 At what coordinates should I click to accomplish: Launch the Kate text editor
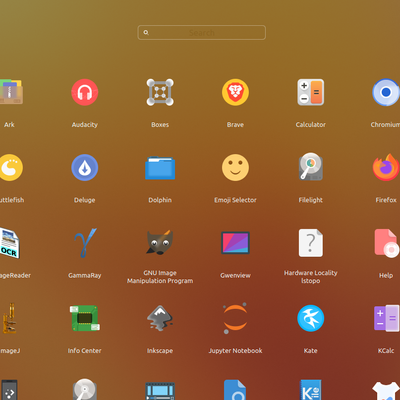click(311, 318)
